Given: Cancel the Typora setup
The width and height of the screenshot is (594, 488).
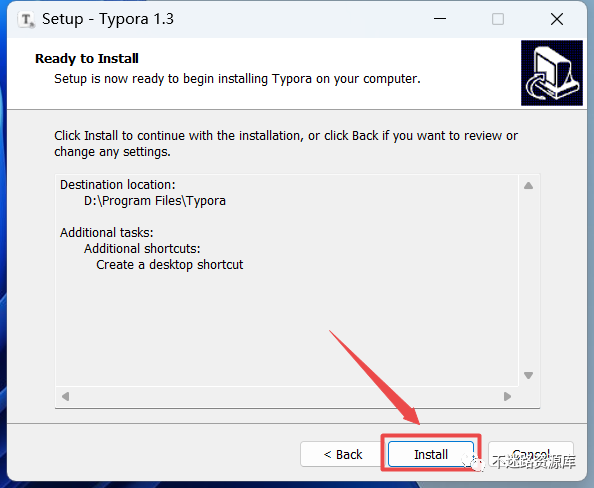Looking at the screenshot, I should click(x=531, y=454).
